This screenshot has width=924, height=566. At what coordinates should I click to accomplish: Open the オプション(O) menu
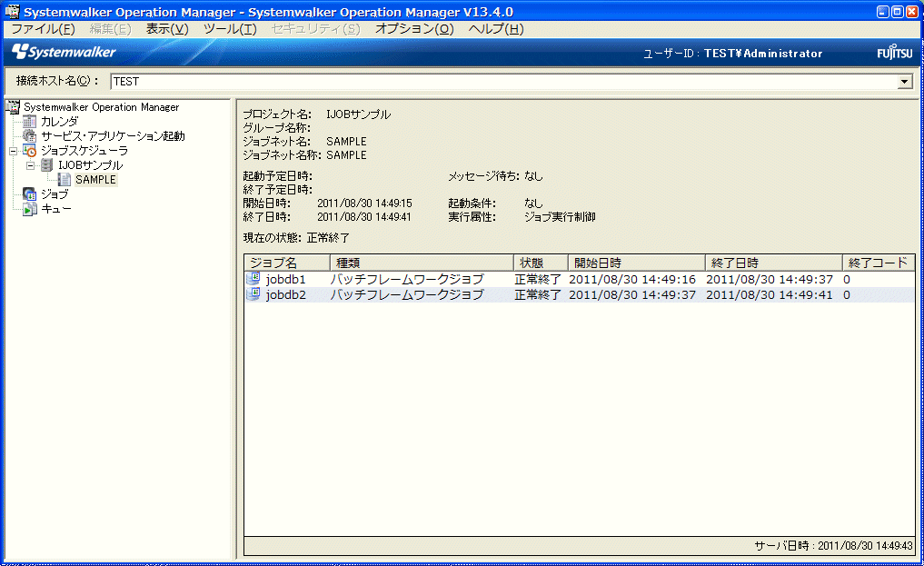coord(415,29)
